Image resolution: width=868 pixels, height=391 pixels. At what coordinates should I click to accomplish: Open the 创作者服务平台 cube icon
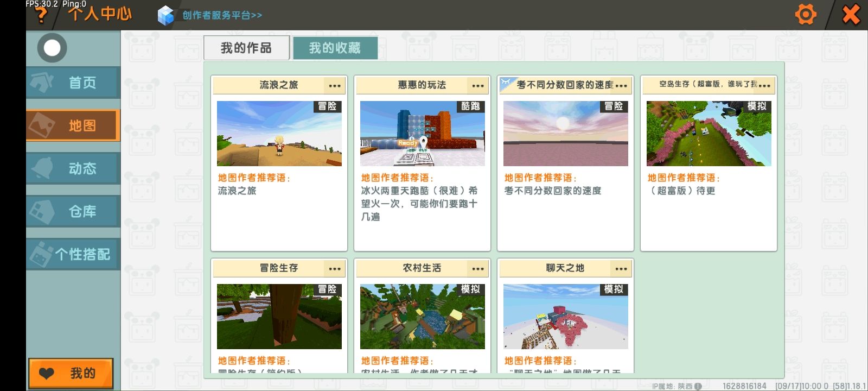pos(165,15)
